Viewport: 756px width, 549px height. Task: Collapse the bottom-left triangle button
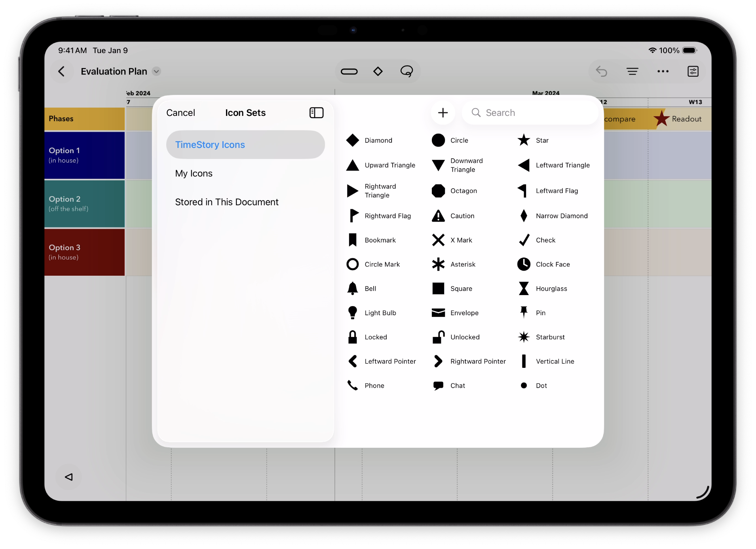click(69, 477)
